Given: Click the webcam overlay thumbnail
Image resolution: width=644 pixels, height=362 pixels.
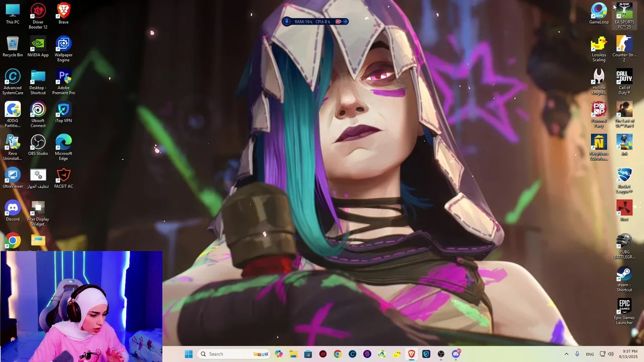Looking at the screenshot, I should coord(81,306).
